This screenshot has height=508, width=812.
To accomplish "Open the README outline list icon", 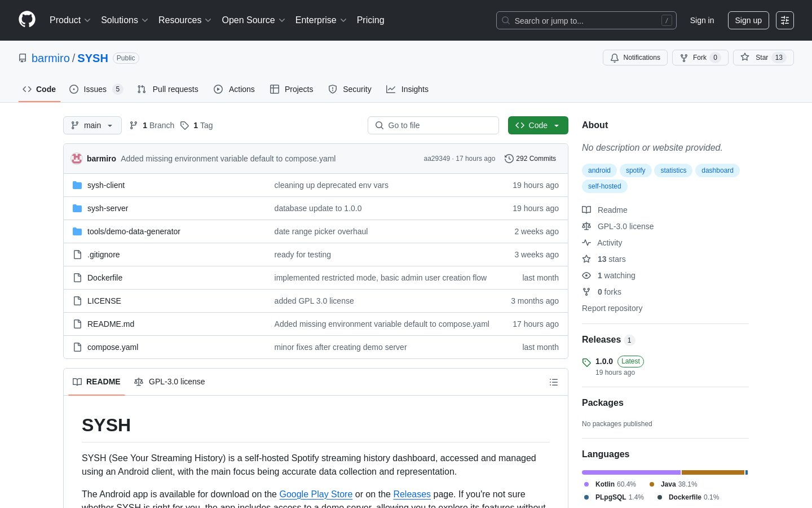I will click(x=554, y=382).
